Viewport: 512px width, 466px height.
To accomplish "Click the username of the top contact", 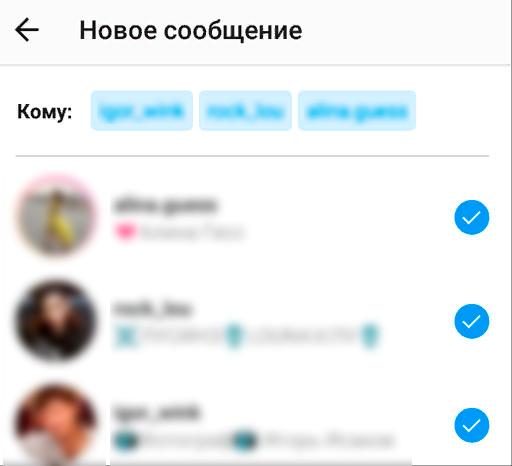I will [165, 205].
